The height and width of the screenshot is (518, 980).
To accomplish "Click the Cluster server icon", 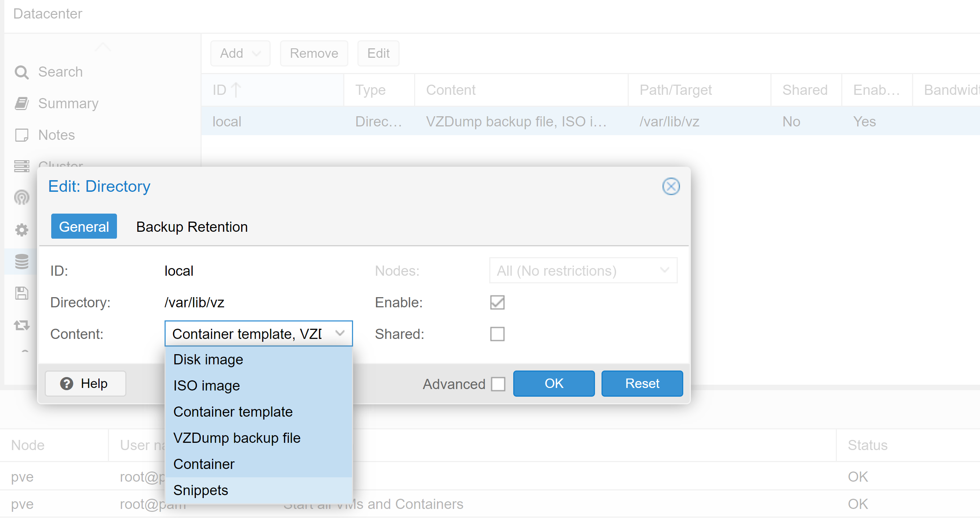I will [21, 166].
